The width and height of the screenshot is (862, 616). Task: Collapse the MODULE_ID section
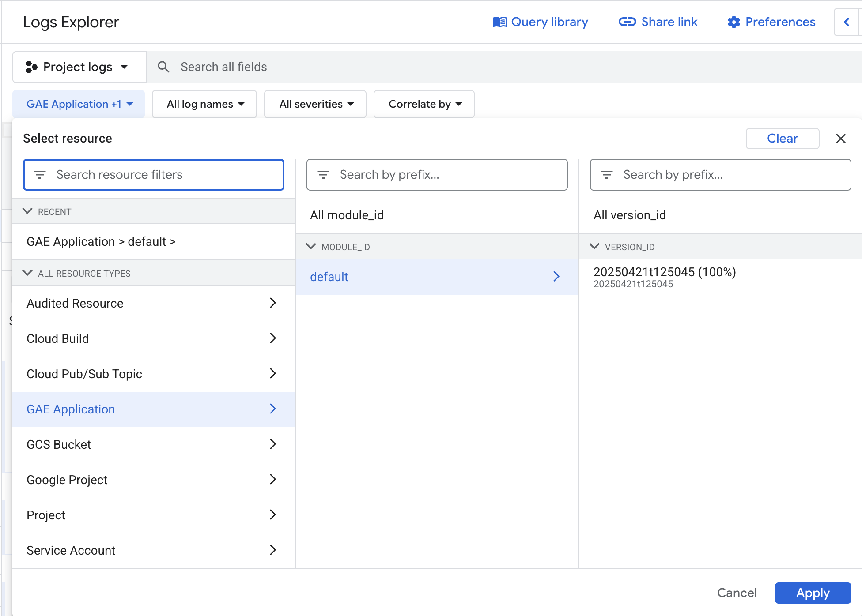pyautogui.click(x=311, y=247)
